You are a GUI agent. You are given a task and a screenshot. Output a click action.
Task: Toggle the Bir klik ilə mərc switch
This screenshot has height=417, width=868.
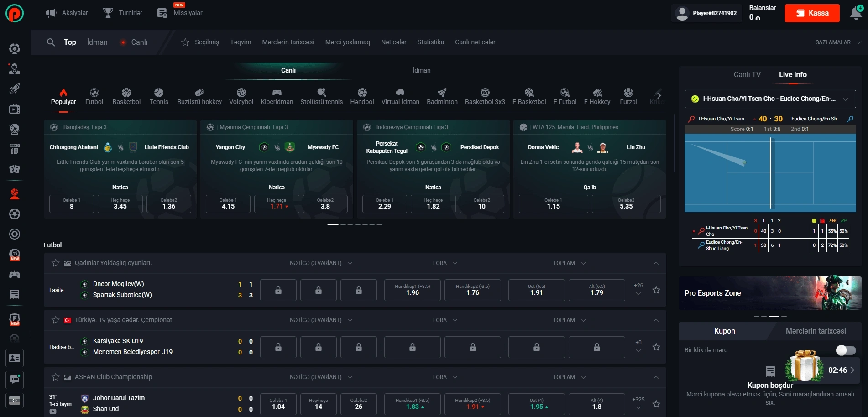tap(845, 350)
